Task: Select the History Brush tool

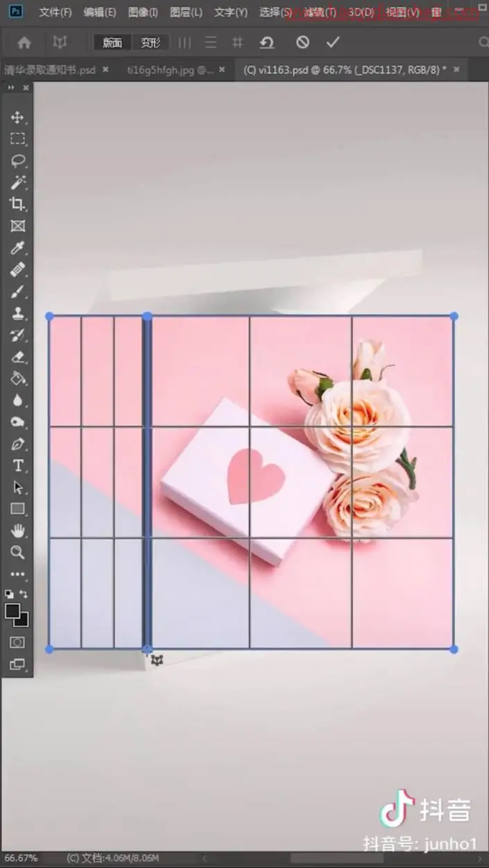Action: point(17,335)
